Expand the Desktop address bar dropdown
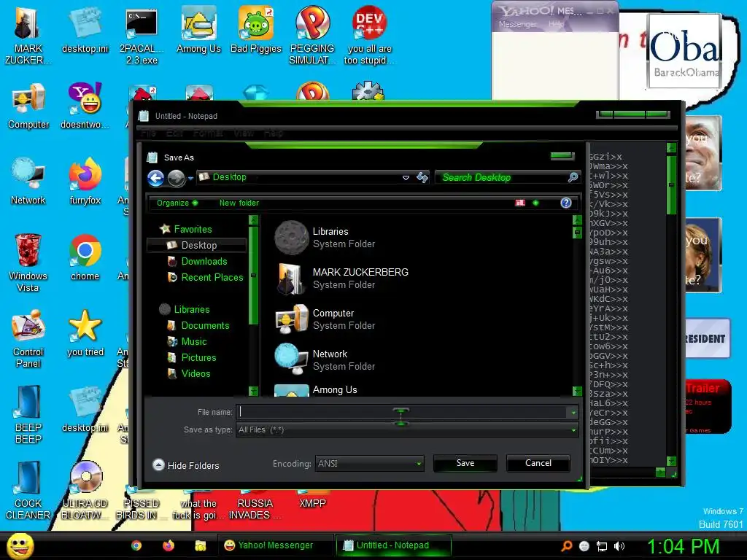 coord(406,178)
